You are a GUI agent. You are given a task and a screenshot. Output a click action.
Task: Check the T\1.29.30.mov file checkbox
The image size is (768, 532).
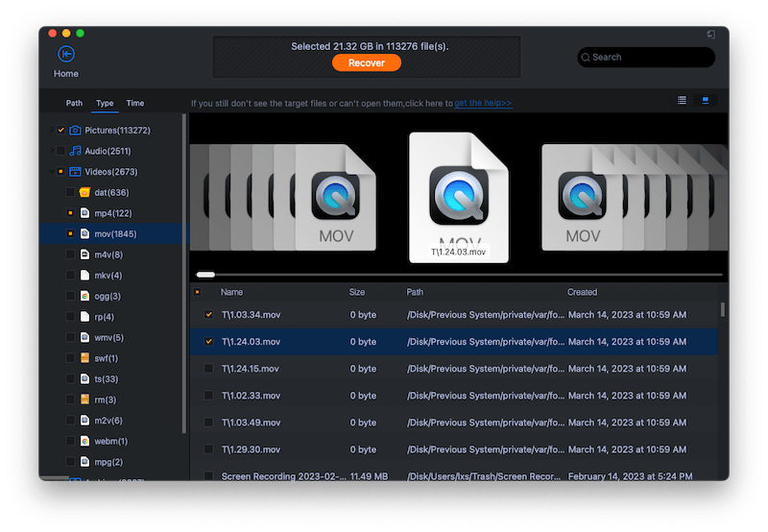(x=208, y=449)
